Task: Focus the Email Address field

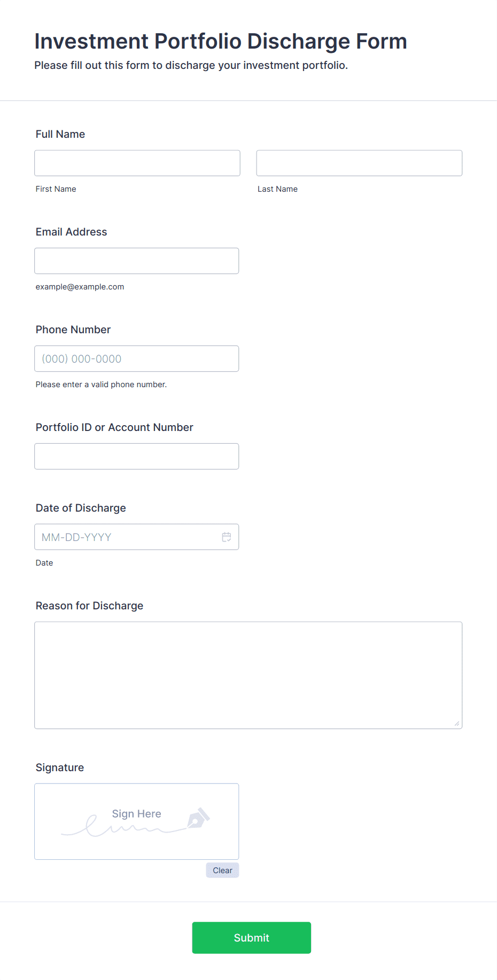Action: 137,261
